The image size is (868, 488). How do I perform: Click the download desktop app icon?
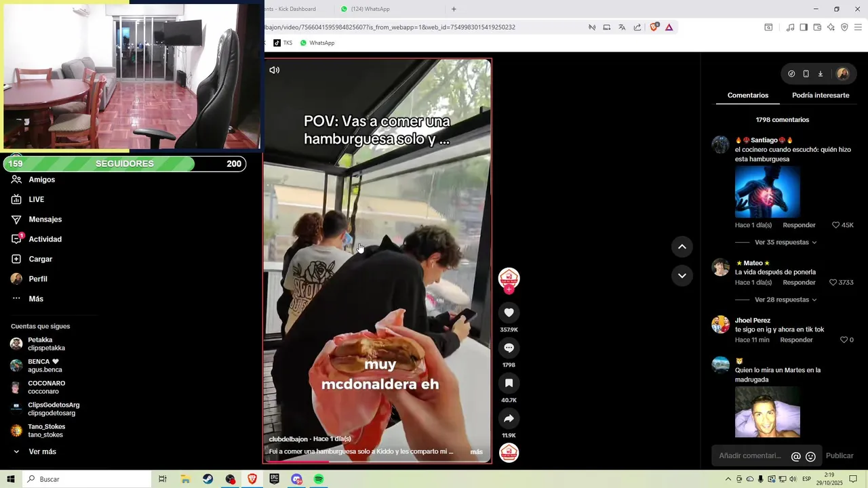point(820,74)
